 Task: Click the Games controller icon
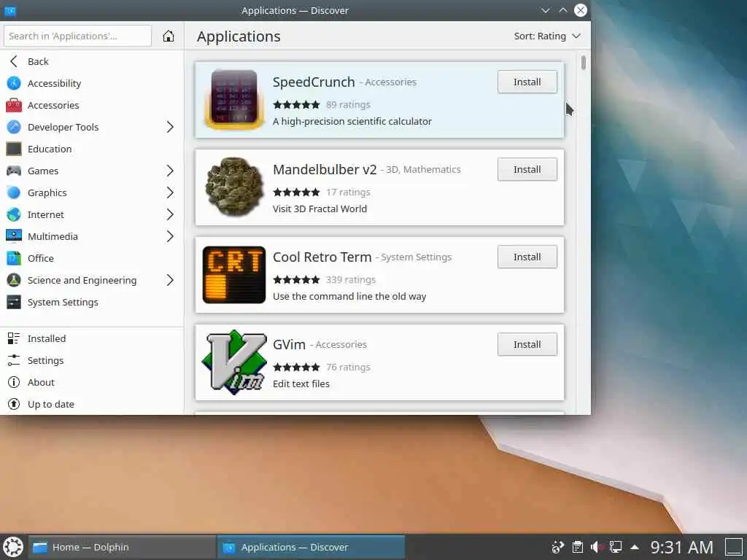click(x=14, y=171)
